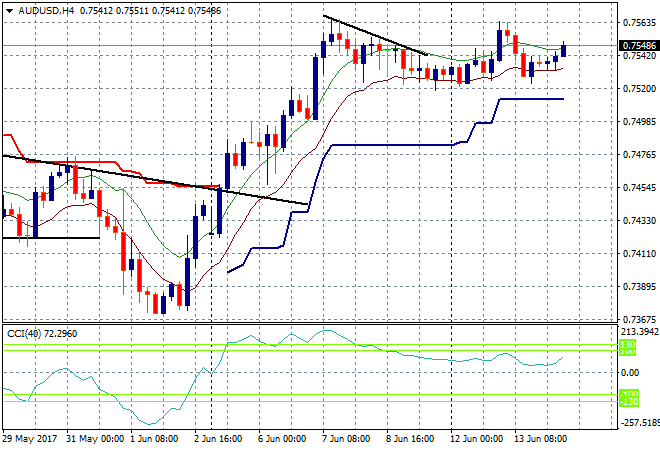Viewport: 660px width, 450px height.
Task: Click the 6 Jun 00:00 time label
Action: 282,439
